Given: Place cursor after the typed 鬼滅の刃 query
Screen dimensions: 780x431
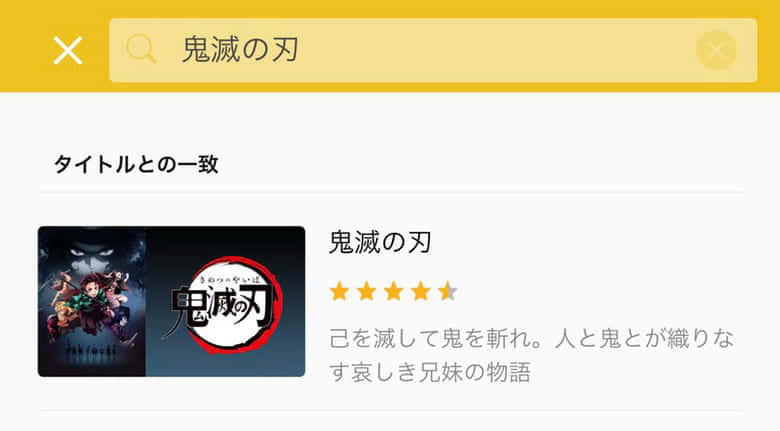Looking at the screenshot, I should coord(301,50).
